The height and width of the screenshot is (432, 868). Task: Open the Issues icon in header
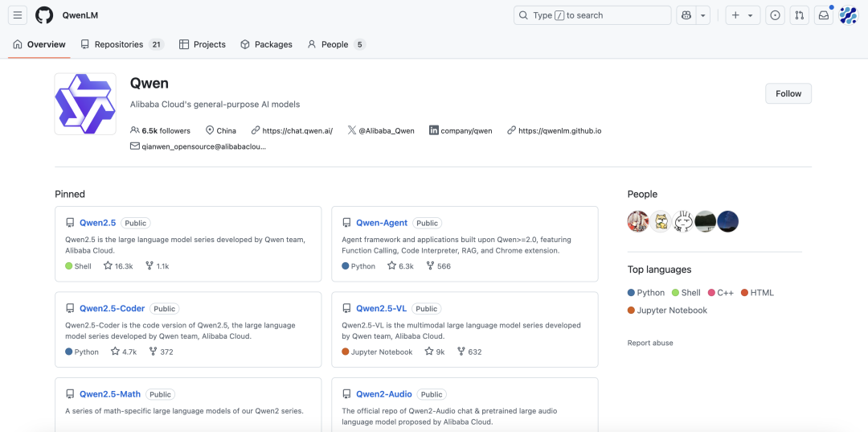pos(775,15)
